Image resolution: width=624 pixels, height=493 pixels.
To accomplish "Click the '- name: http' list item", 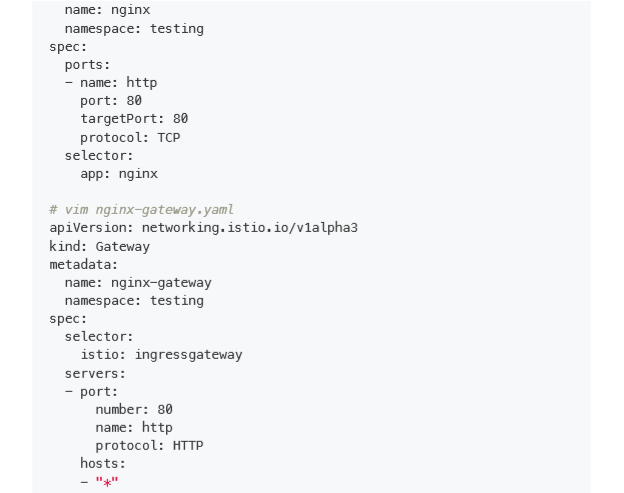I will click(x=111, y=82).
